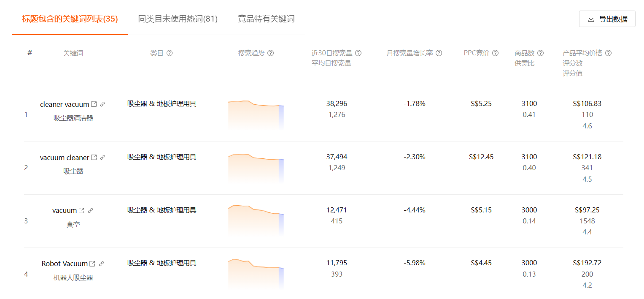Image resolution: width=644 pixels, height=299 pixels.
Task: Open the vacuum cleaner keyword link
Action: coord(65,158)
